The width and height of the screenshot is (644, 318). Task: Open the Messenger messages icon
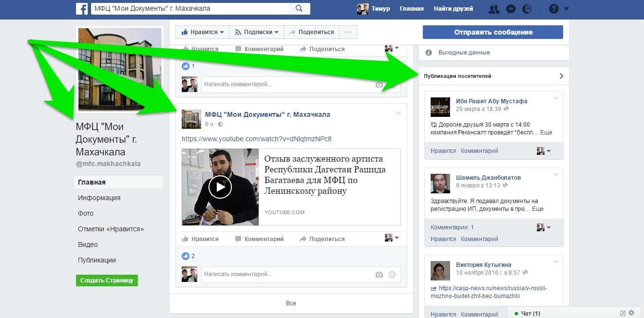point(511,9)
